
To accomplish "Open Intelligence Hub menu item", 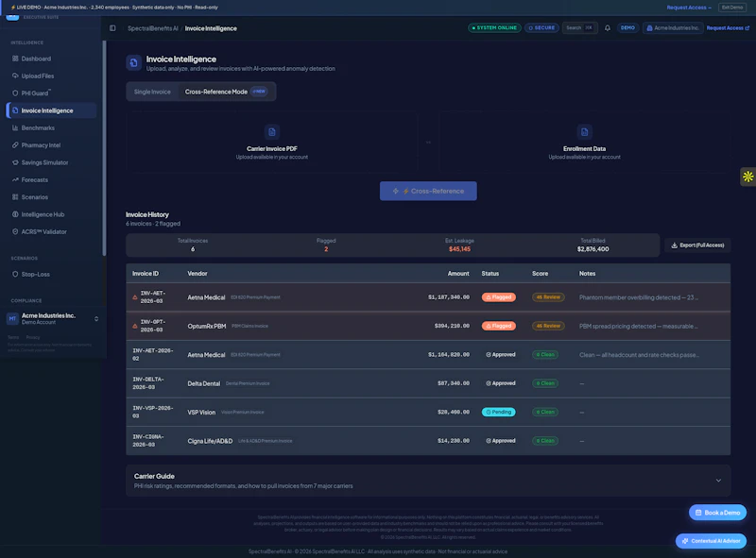I will tap(51, 214).
